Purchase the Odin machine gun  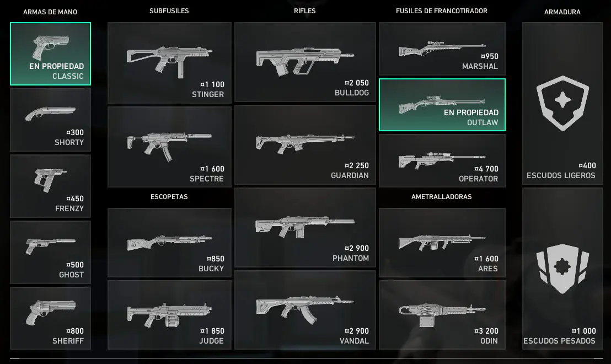442,315
